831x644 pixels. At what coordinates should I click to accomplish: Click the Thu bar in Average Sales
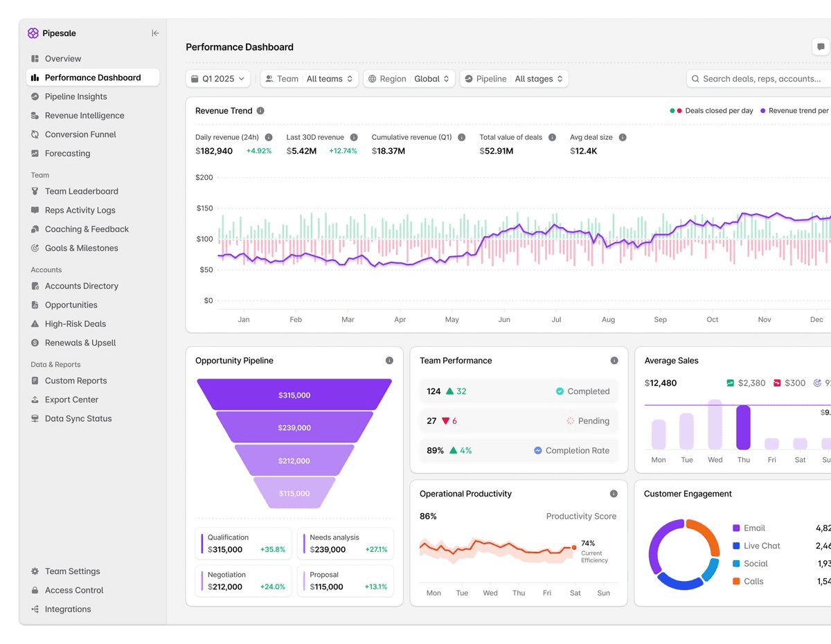click(743, 427)
